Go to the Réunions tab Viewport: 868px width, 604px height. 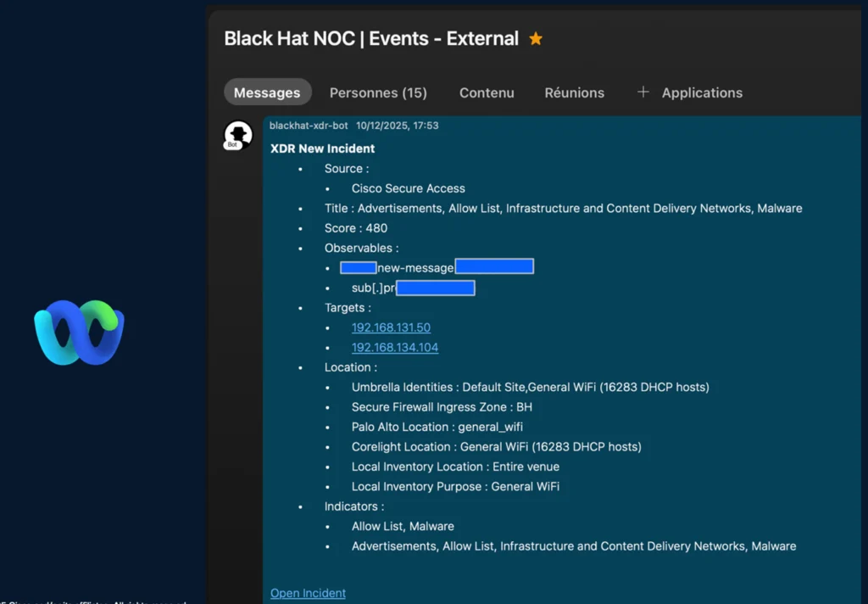point(574,92)
